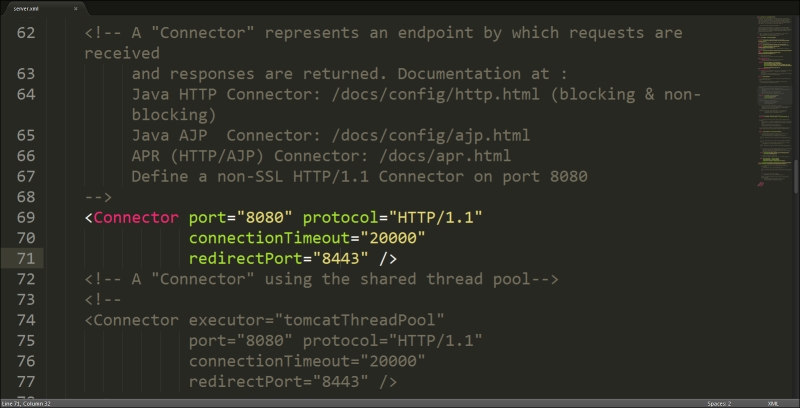Click line number 62 in the gutter
The image size is (800, 408).
point(26,33)
